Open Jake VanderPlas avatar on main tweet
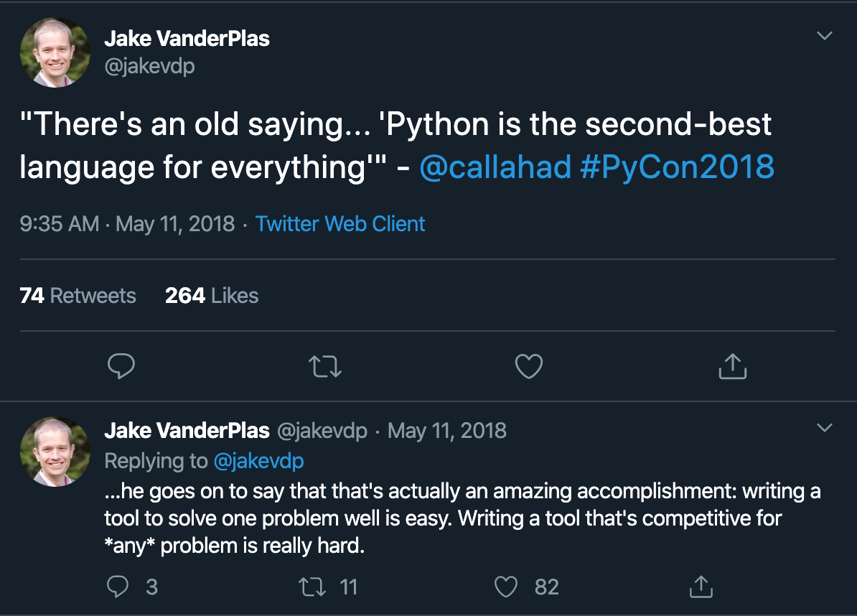This screenshot has width=857, height=616. (x=55, y=52)
